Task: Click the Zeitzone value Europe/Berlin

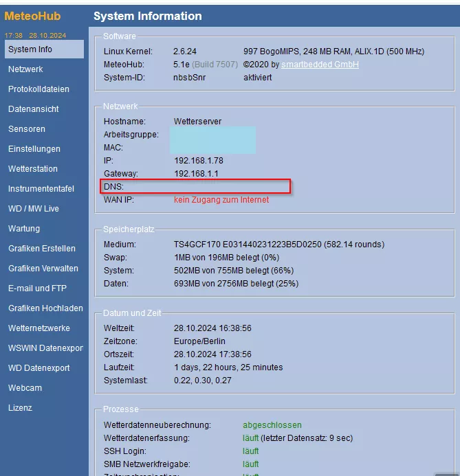Action: pyautogui.click(x=199, y=341)
